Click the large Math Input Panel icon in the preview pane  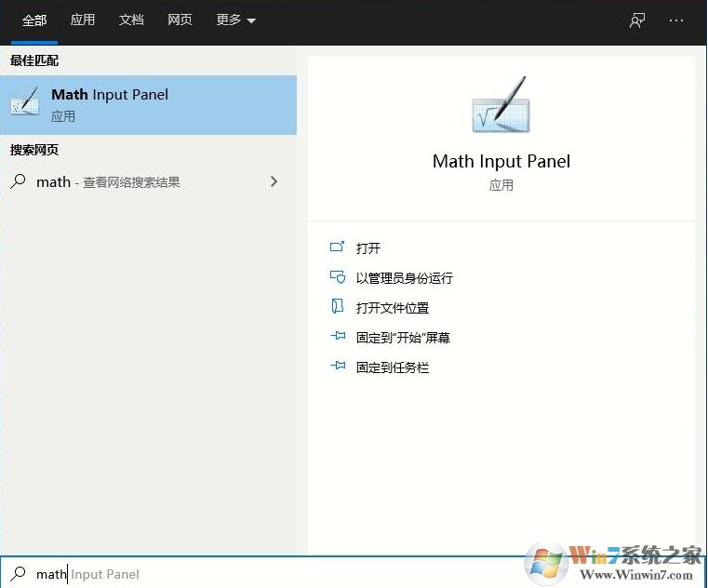[501, 105]
